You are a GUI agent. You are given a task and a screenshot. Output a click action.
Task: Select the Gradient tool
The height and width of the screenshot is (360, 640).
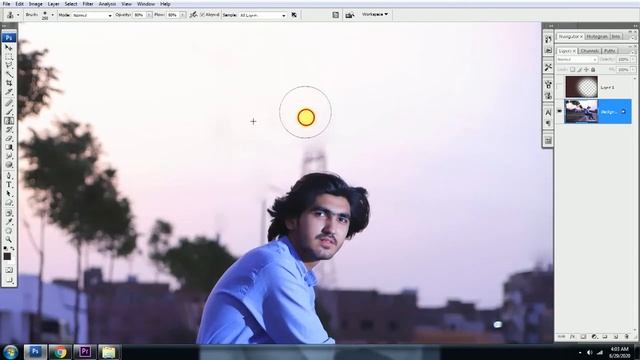9,147
